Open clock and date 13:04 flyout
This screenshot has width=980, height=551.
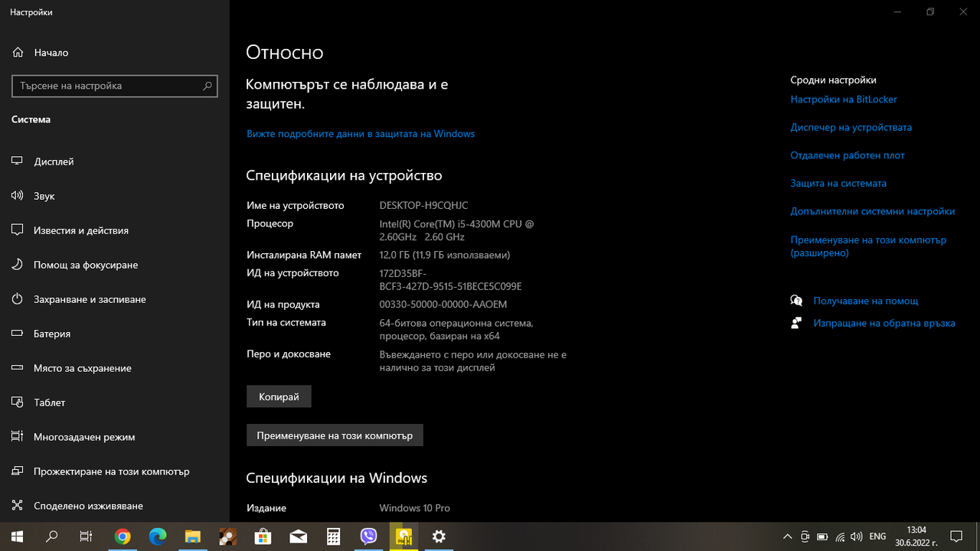point(916,536)
